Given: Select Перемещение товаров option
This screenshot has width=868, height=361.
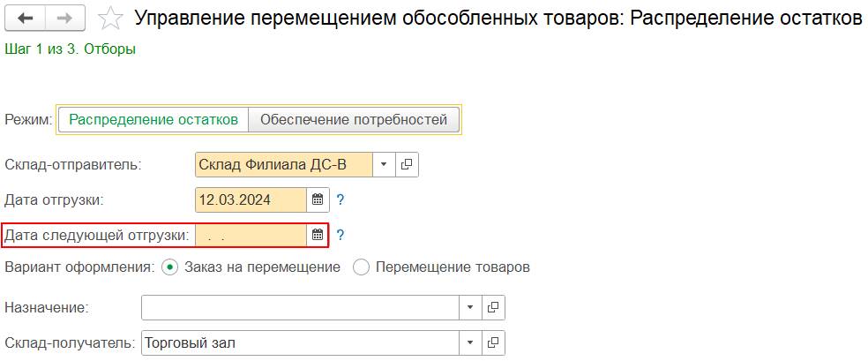Looking at the screenshot, I should [361, 267].
